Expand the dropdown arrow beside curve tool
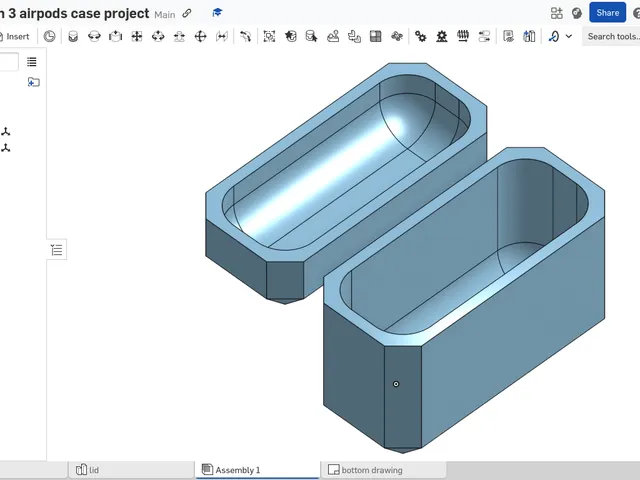The width and height of the screenshot is (640, 480). point(569,36)
